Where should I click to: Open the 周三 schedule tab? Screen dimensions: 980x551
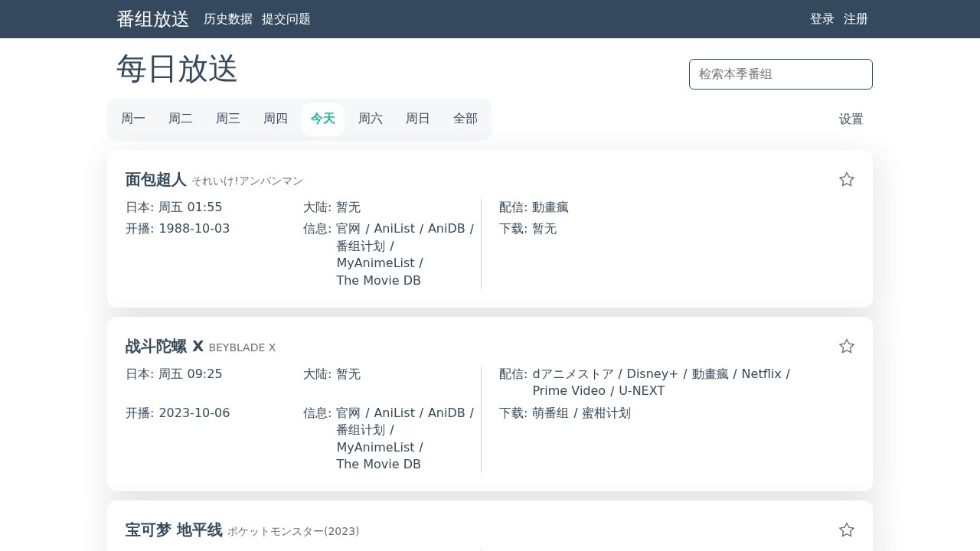click(x=228, y=119)
